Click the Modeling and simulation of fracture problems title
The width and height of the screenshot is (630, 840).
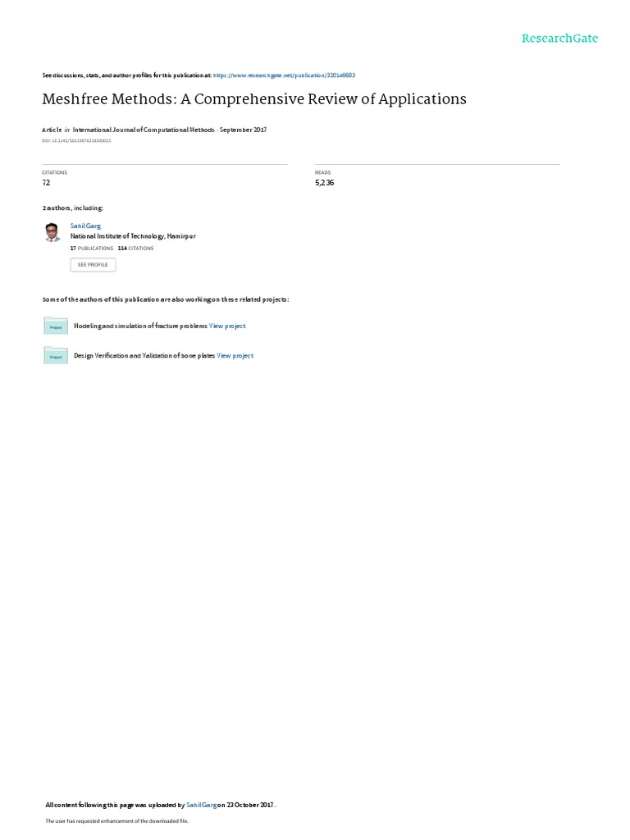(140, 326)
